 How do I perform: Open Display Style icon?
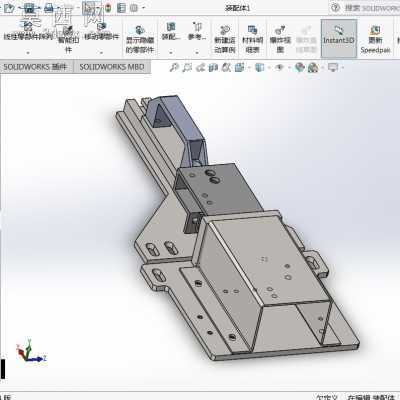pos(260,68)
